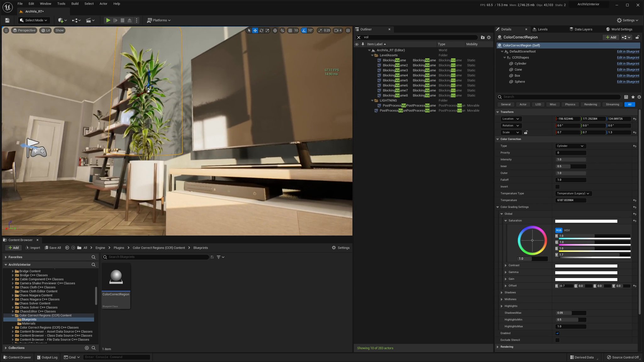The width and height of the screenshot is (644, 362).
Task: Select the scale transform tool
Action: tap(267, 30)
